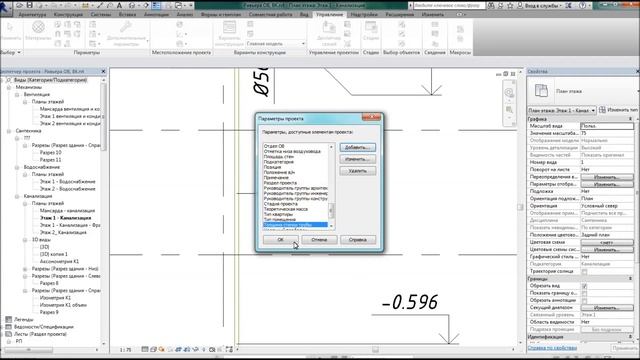Click OK in the project parameters dialog
This screenshot has width=640, height=360.
click(x=280, y=240)
